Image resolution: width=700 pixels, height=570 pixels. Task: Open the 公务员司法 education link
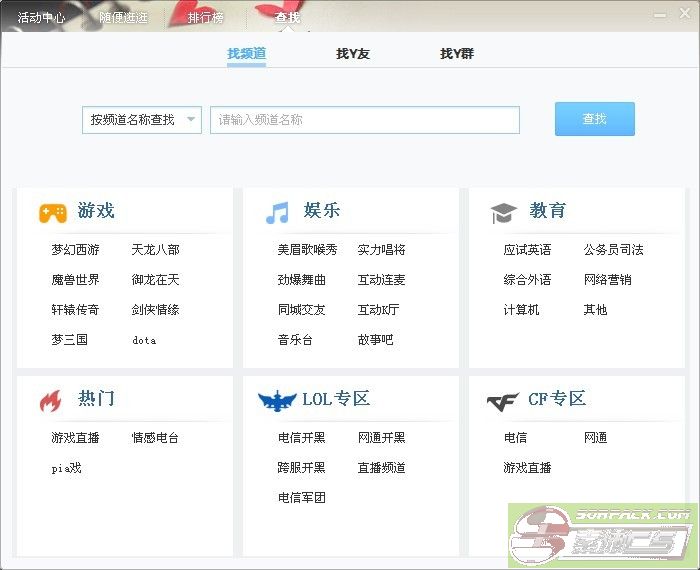coord(614,250)
